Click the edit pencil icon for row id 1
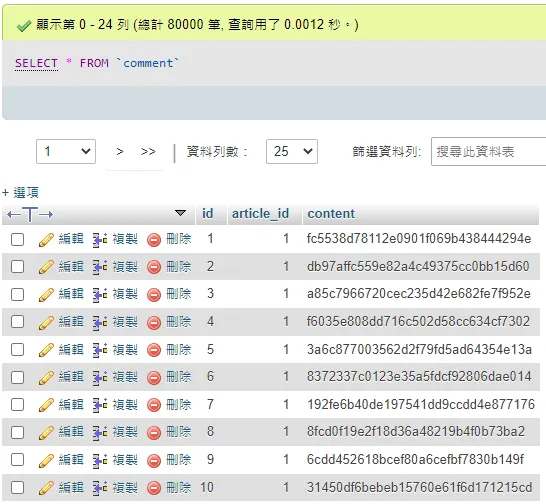Viewport: 546px width, 504px height. 46,240
